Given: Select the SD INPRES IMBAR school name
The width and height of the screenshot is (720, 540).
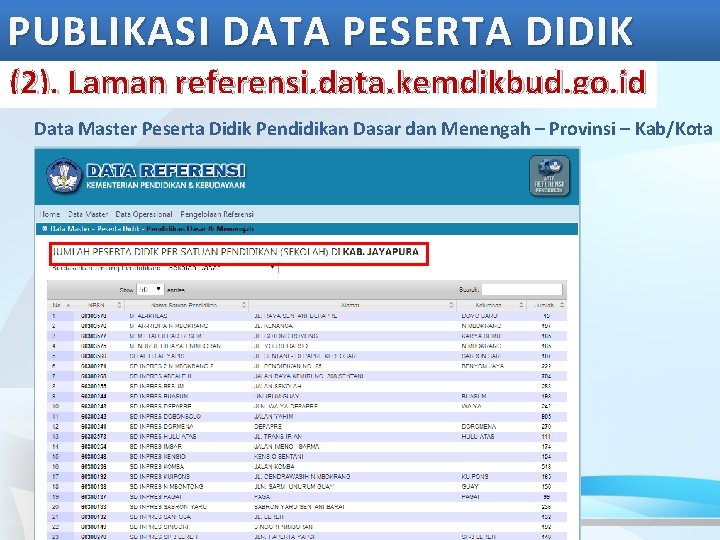Looking at the screenshot, I should [x=156, y=447].
